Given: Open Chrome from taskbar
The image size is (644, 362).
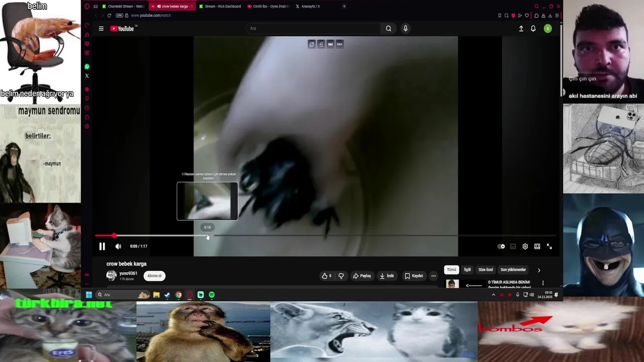Looking at the screenshot, I should pos(179,295).
